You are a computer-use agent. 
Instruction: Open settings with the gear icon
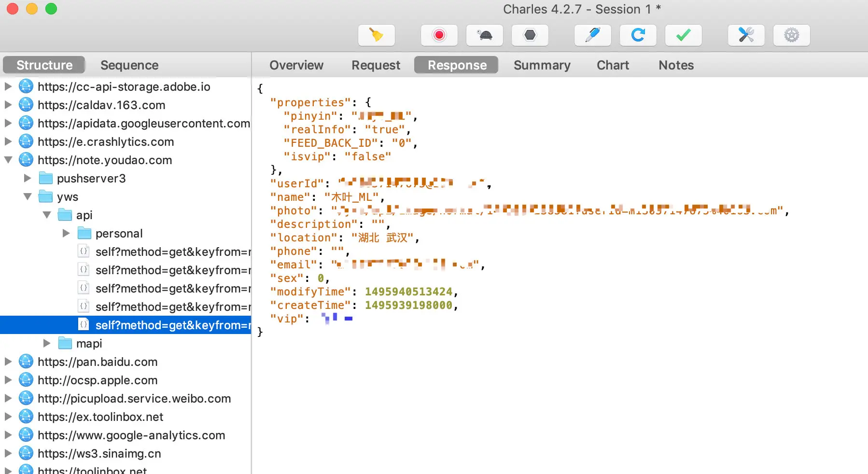[792, 35]
